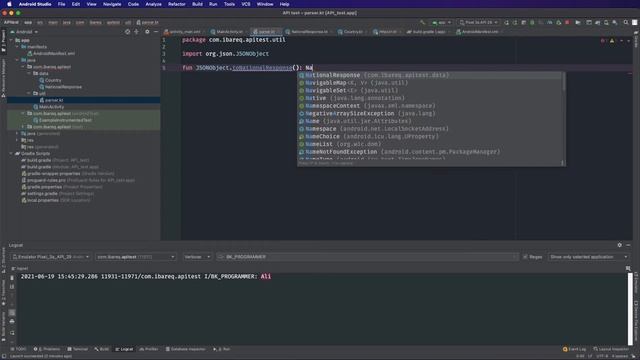Viewport: 640px width, 360px height.
Task: Click the Expand All icon in Project panel
Action: coord(136,32)
